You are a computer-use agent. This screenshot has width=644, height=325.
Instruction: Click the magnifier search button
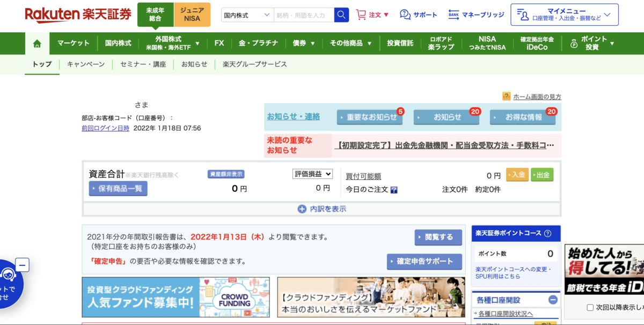tap(341, 15)
